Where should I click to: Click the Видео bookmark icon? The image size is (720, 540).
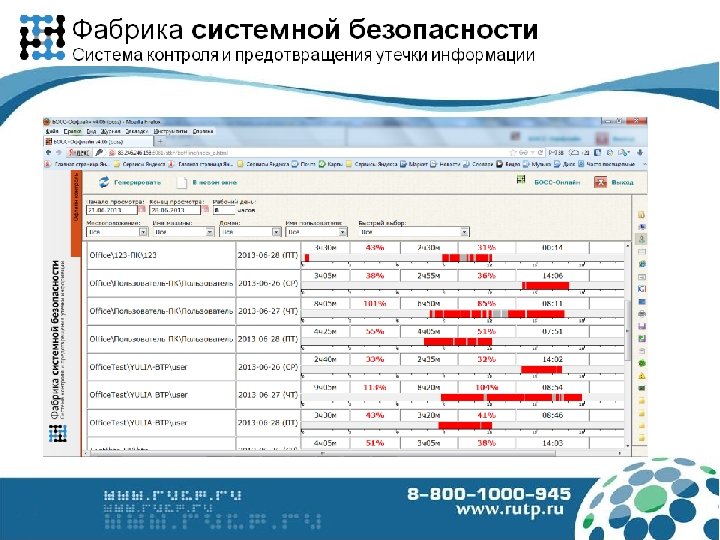click(500, 164)
